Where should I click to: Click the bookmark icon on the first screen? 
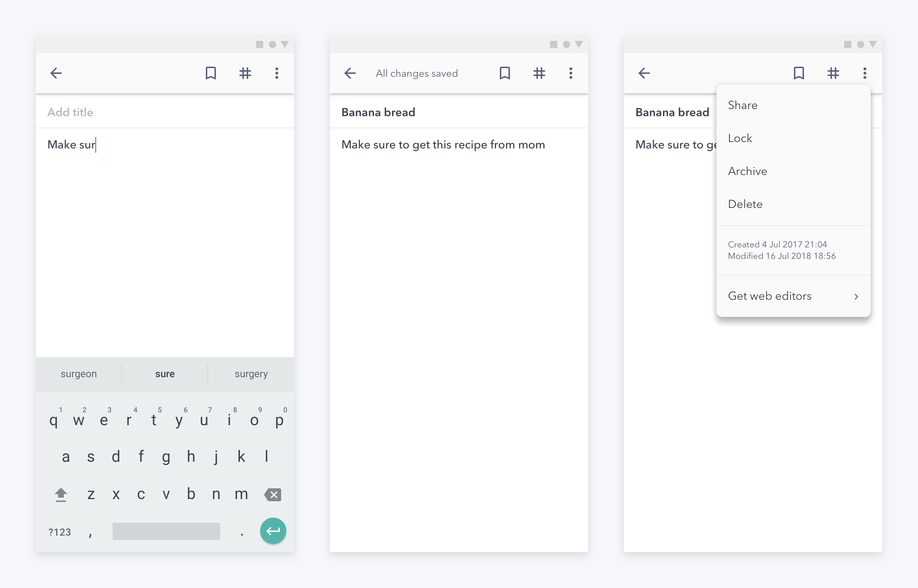pos(211,73)
